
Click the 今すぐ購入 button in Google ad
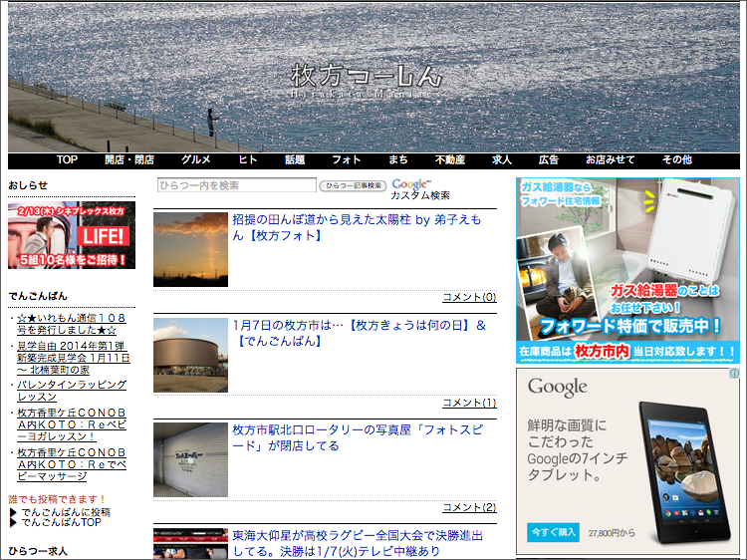pos(554,532)
